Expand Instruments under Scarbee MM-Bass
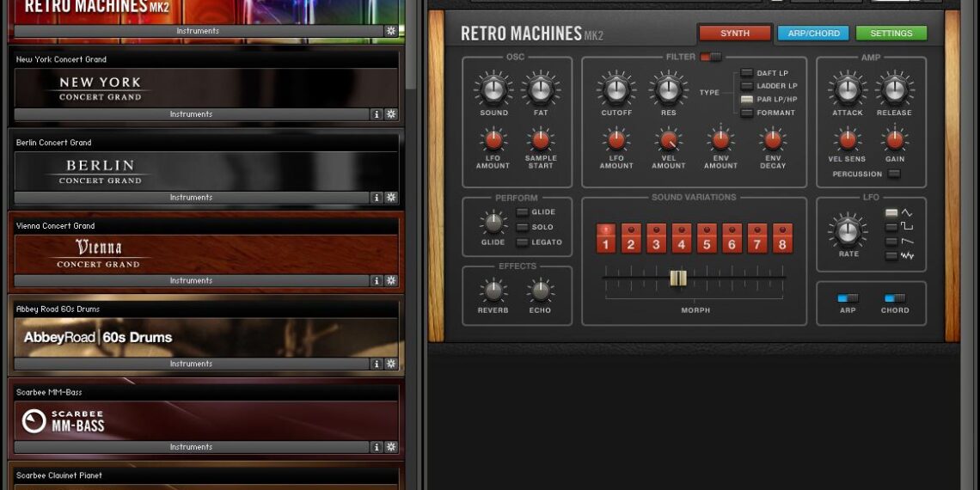The image size is (980, 490). [x=191, y=447]
